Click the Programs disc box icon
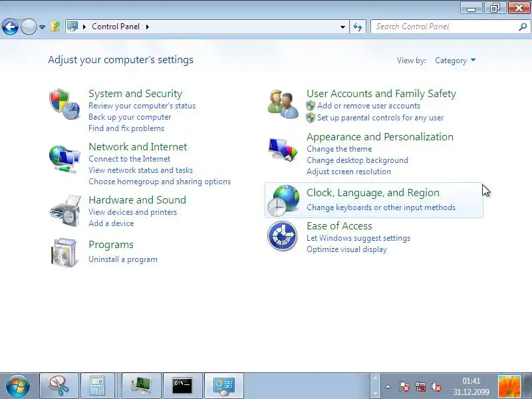 [x=64, y=253]
